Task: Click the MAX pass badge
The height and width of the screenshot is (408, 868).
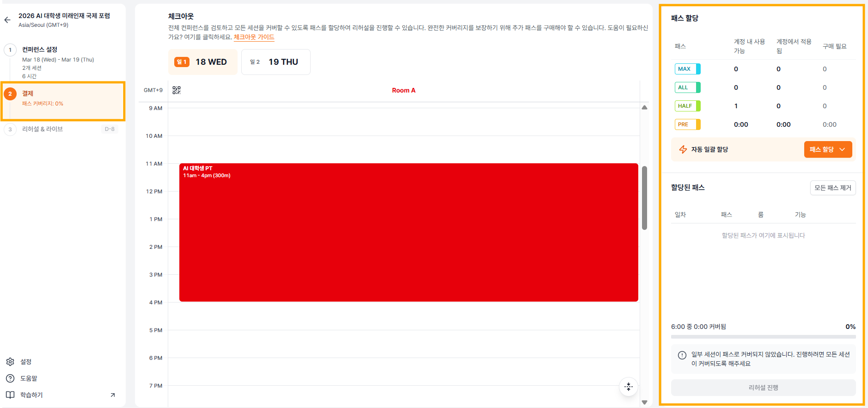Action: coord(687,69)
